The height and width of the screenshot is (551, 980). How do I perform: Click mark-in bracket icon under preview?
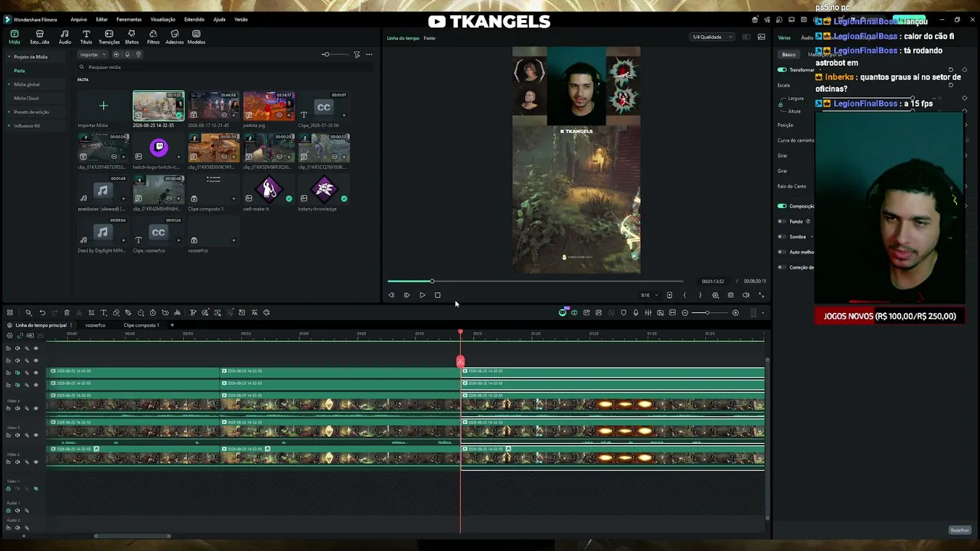click(x=684, y=295)
